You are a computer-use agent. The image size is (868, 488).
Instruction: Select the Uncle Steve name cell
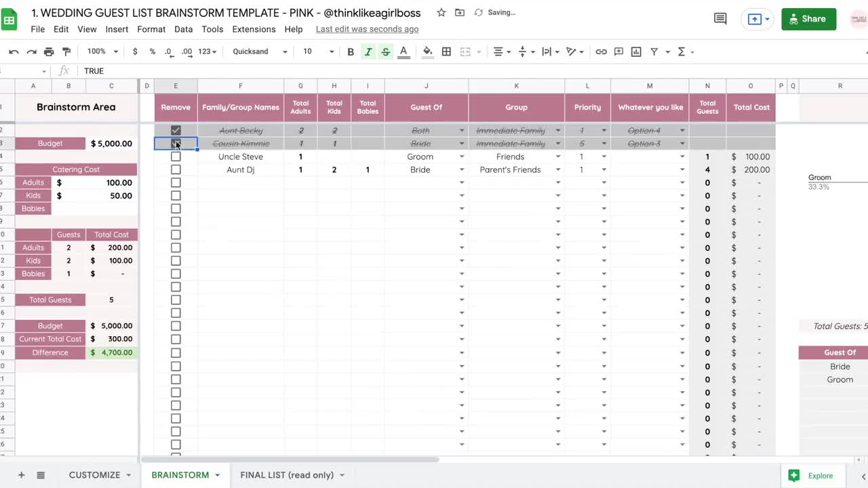click(241, 157)
